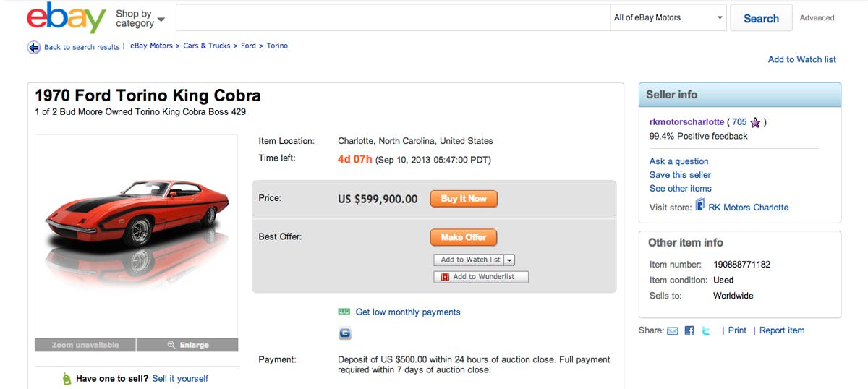Click Add to Wunderlist button
The image size is (868, 389).
point(481,277)
